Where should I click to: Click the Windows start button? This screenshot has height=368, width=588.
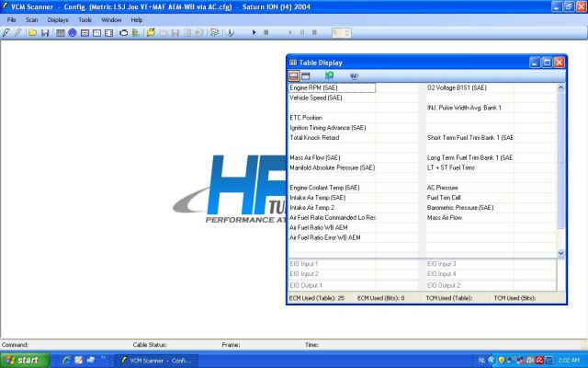pyautogui.click(x=25, y=361)
